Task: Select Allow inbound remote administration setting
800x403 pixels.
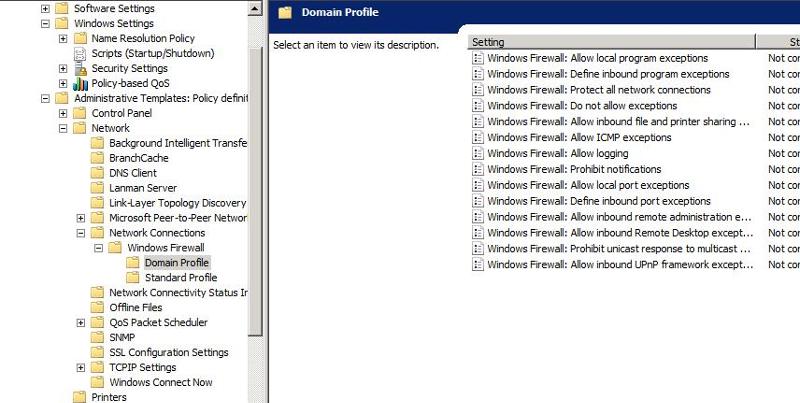Action: click(x=619, y=217)
